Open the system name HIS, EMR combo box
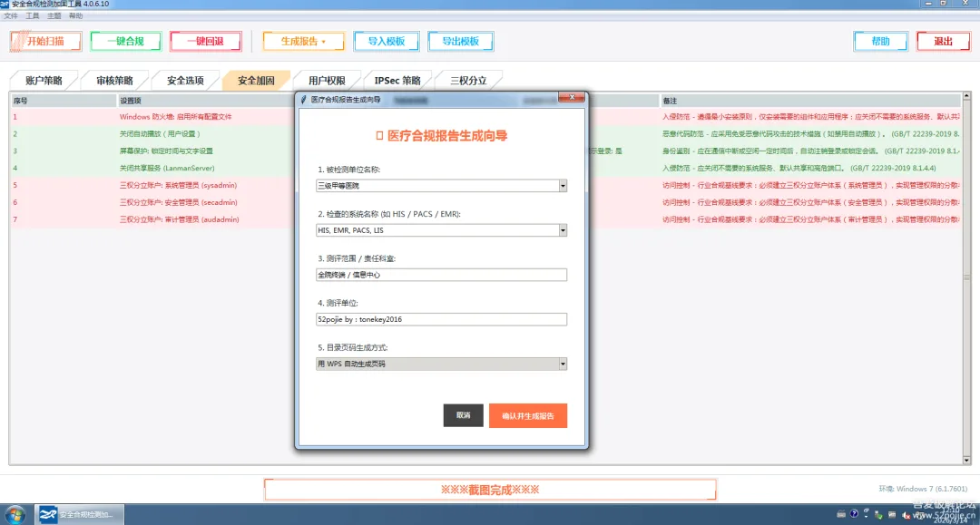Viewport: 980px width, 525px height. [563, 230]
